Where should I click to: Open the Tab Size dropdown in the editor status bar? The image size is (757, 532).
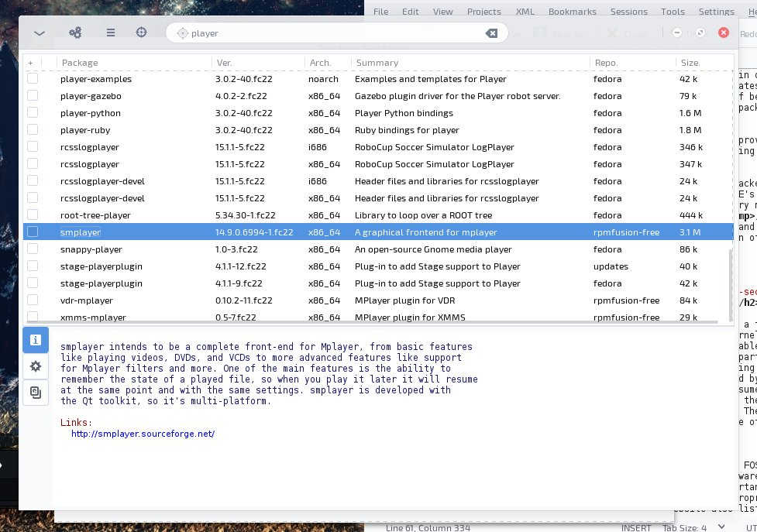point(693,527)
